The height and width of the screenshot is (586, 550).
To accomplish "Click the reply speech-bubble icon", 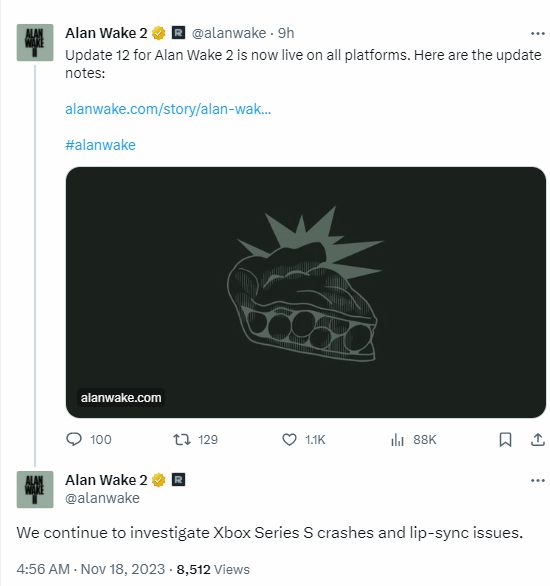I will click(74, 439).
